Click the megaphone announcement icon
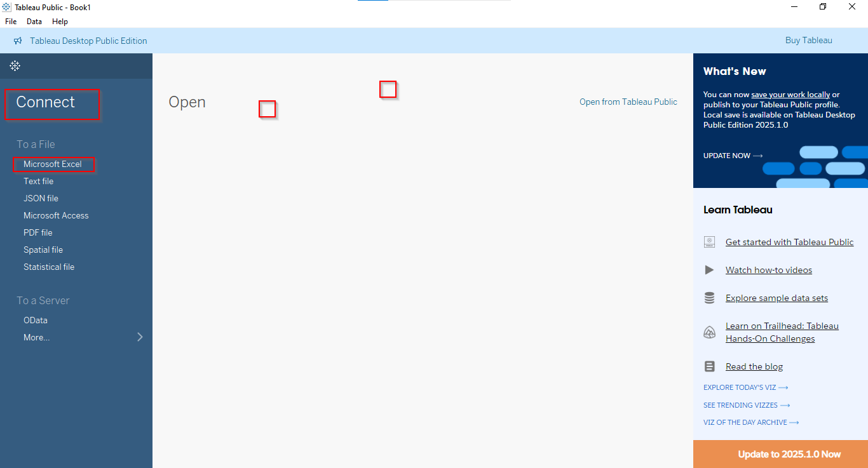The width and height of the screenshot is (868, 468). [18, 41]
